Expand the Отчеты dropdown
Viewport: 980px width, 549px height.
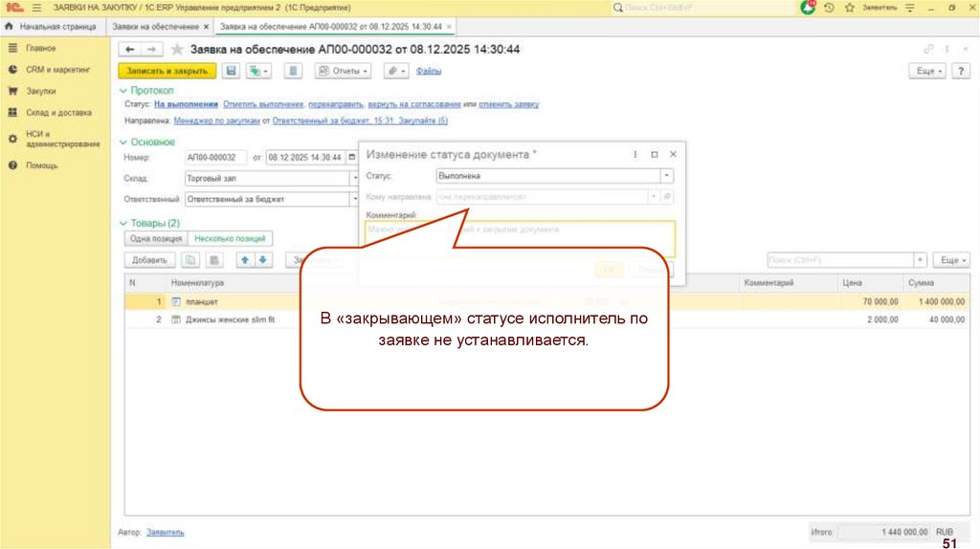[344, 71]
